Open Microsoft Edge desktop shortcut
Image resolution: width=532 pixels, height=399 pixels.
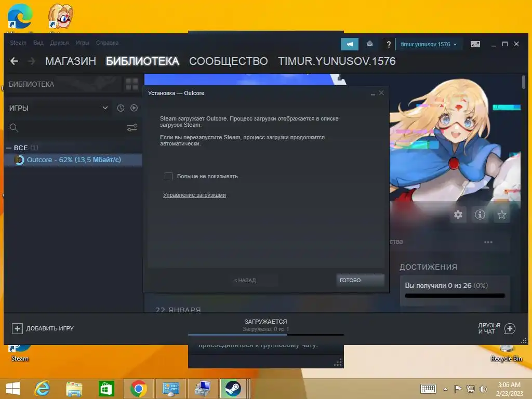click(x=20, y=17)
